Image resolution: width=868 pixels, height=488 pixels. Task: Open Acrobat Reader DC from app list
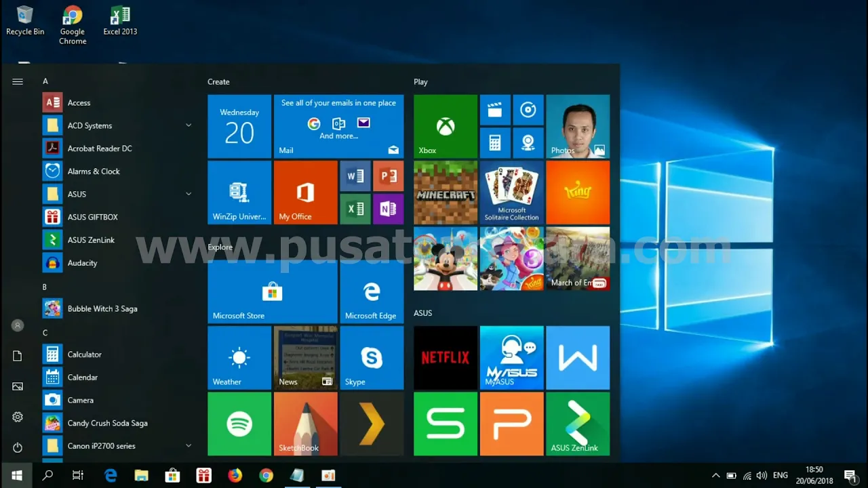[118, 148]
